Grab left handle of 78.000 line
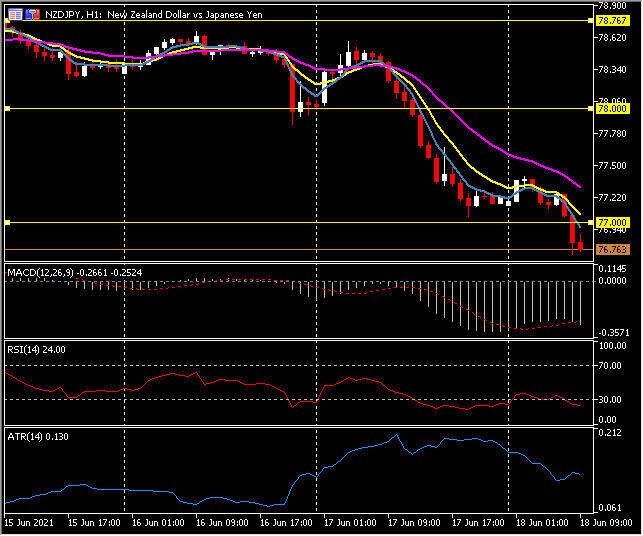This screenshot has width=643, height=536. (x=7, y=109)
